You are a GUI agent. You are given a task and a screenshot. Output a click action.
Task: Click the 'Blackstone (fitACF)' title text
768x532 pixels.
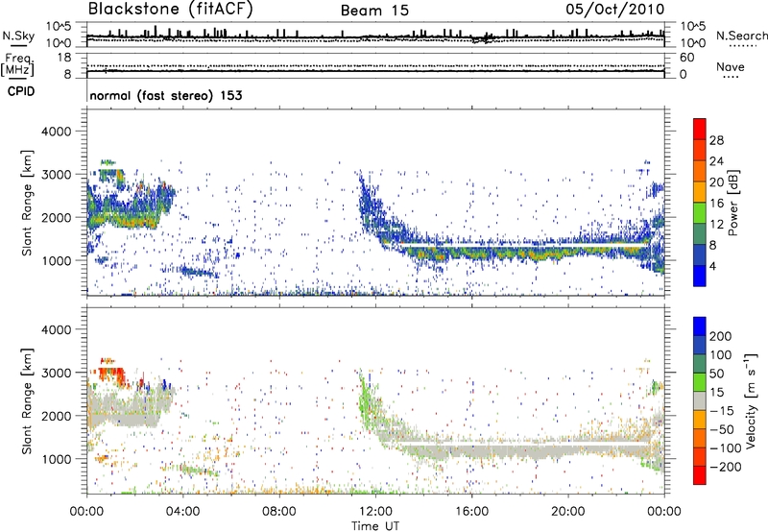171,10
